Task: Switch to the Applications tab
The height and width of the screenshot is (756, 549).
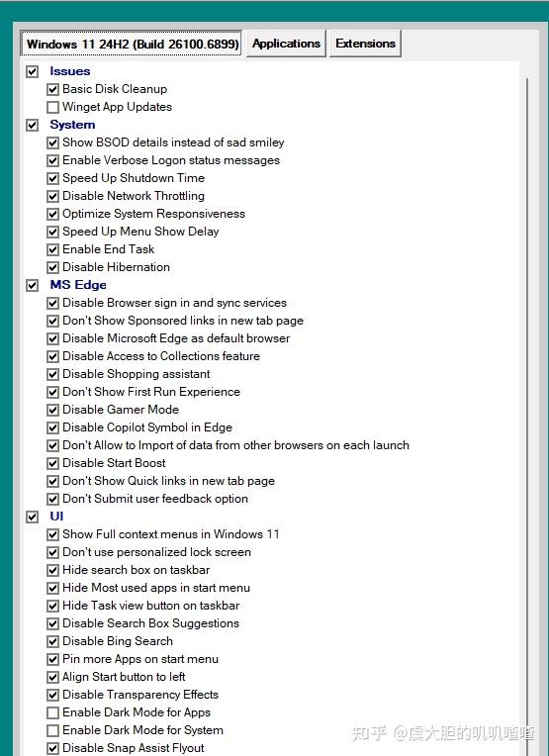Action: (286, 44)
